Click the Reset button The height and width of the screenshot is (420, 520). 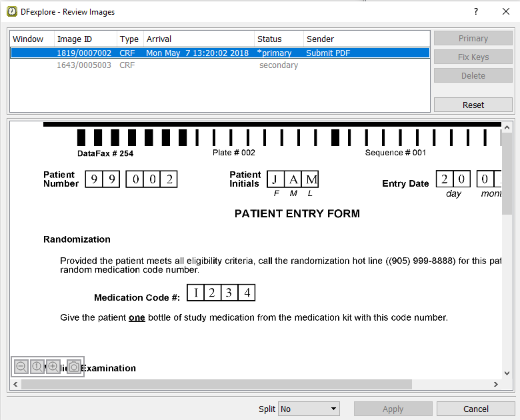tap(473, 105)
